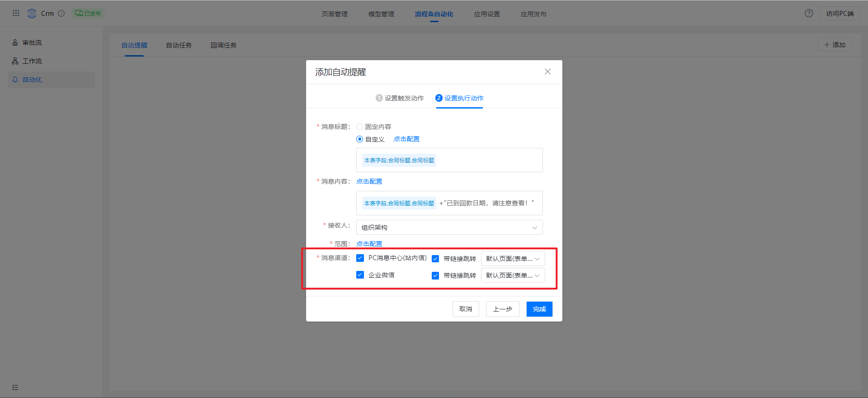
Task: Expand the 接收人 组织架构 dropdown
Action: pyautogui.click(x=449, y=227)
